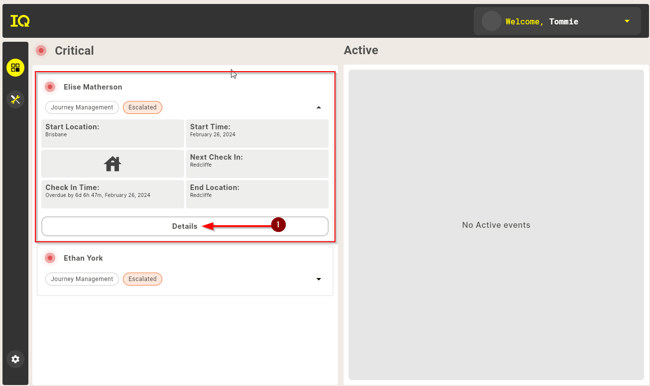
Task: Click Start Time February 26, 2024 field
Action: tap(257, 134)
